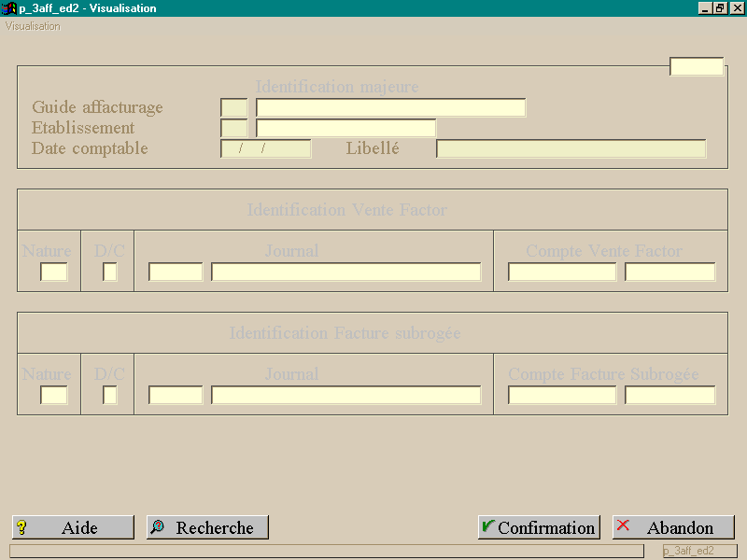Viewport: 747px width, 560px height.
Task: Click the small field at top right corner
Action: (x=697, y=66)
